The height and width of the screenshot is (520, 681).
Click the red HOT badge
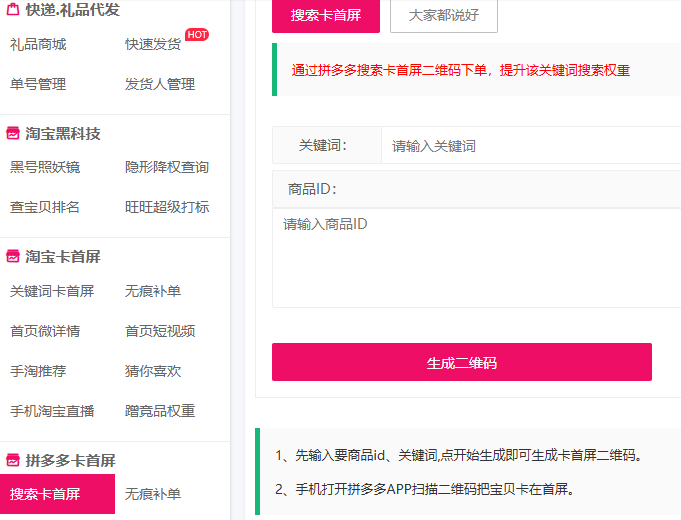pos(197,35)
